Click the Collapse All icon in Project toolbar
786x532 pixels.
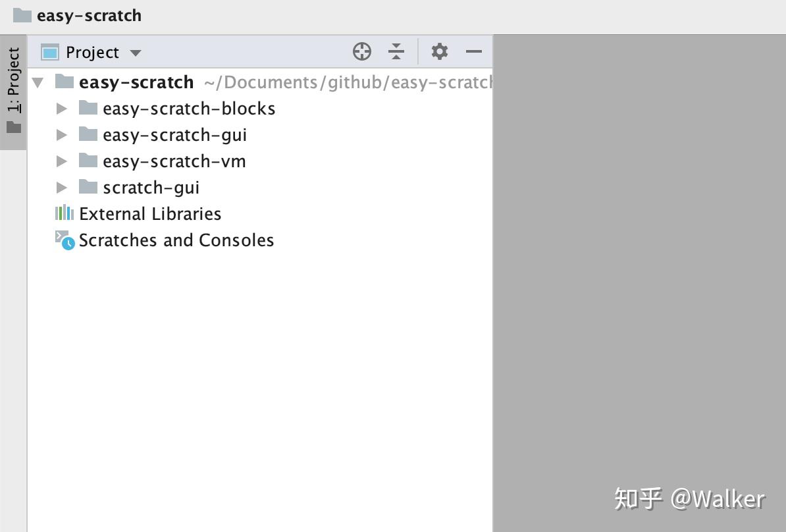(x=396, y=51)
